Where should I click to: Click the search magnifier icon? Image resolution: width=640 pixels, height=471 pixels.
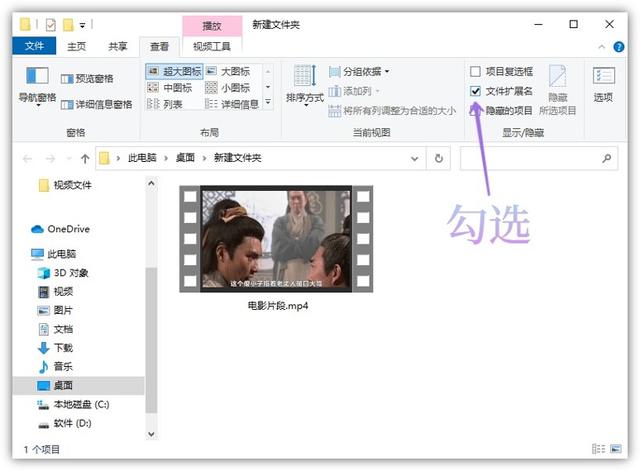coord(607,158)
